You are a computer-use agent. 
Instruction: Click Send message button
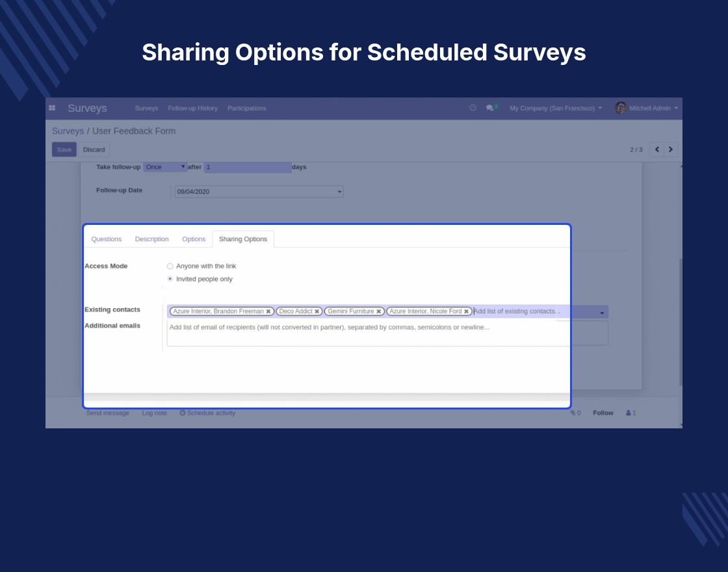108,413
